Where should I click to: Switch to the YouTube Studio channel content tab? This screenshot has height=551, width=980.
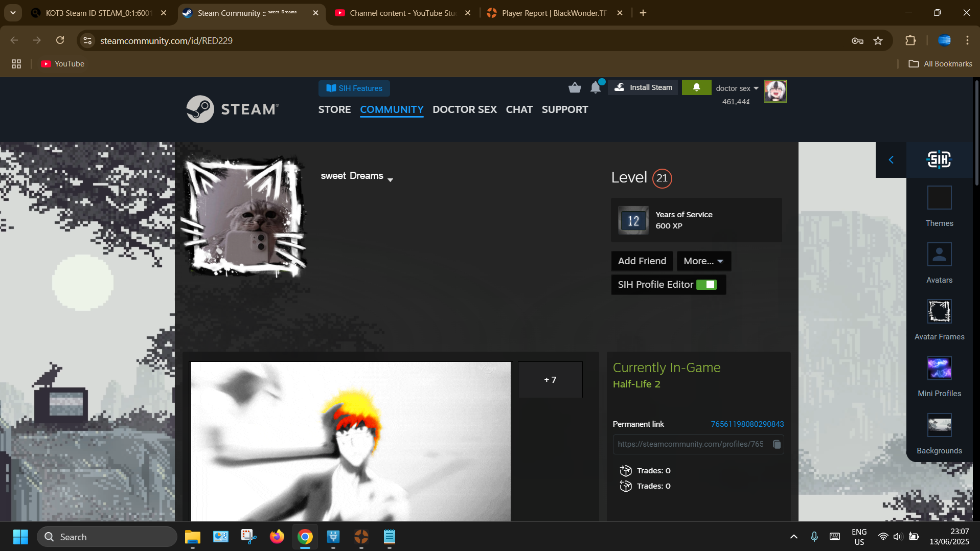pos(403,13)
